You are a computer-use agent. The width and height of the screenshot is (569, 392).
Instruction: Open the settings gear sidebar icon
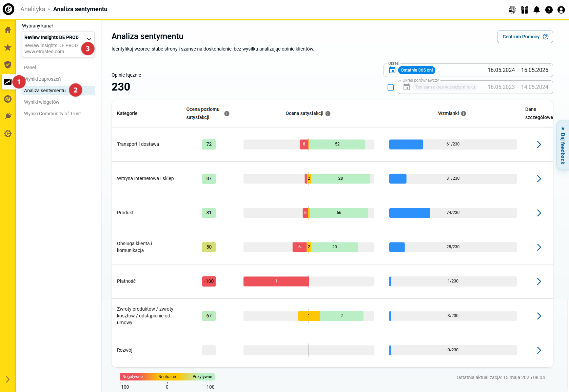[x=8, y=134]
